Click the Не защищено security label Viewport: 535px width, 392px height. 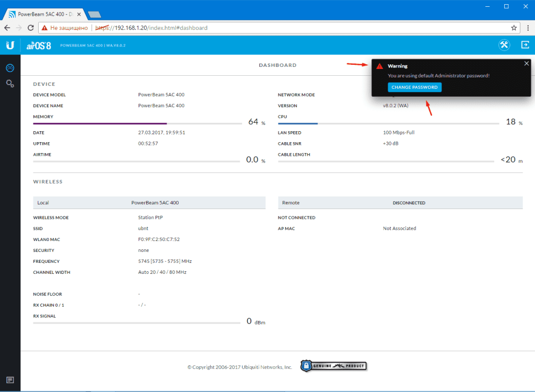[69, 28]
